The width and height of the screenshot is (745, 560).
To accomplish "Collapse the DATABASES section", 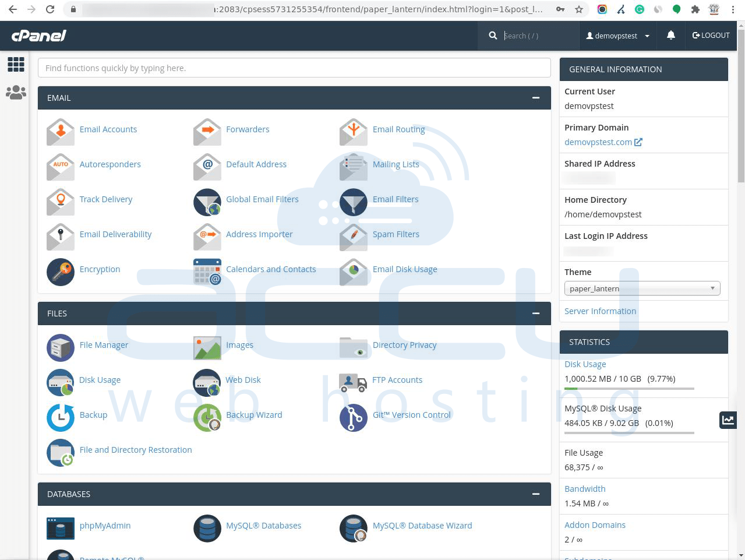I will click(x=536, y=494).
